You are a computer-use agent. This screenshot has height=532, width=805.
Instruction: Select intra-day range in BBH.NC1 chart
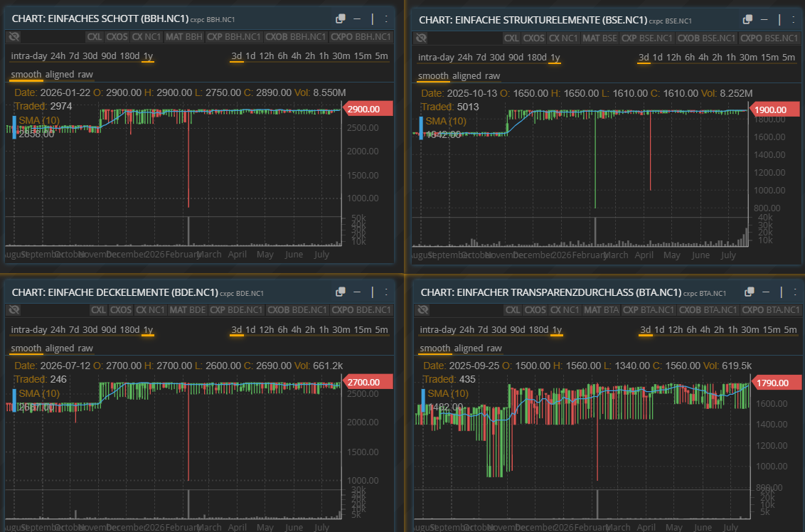point(28,56)
